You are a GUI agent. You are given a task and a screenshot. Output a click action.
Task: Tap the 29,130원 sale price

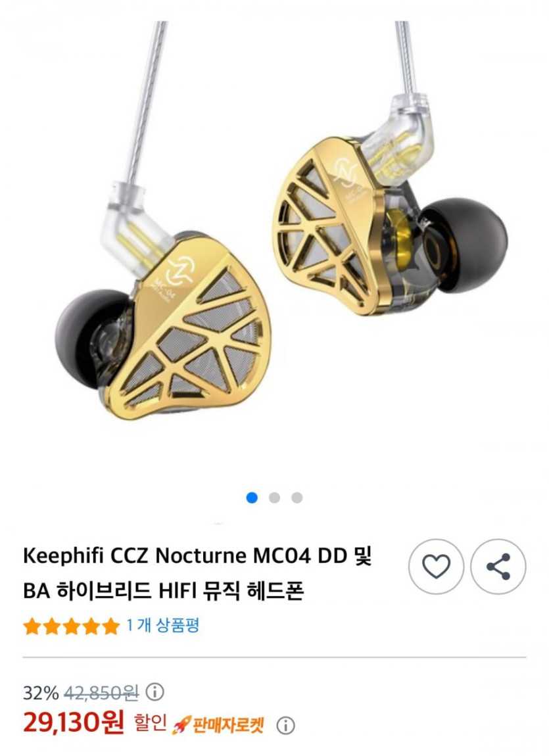tap(73, 722)
